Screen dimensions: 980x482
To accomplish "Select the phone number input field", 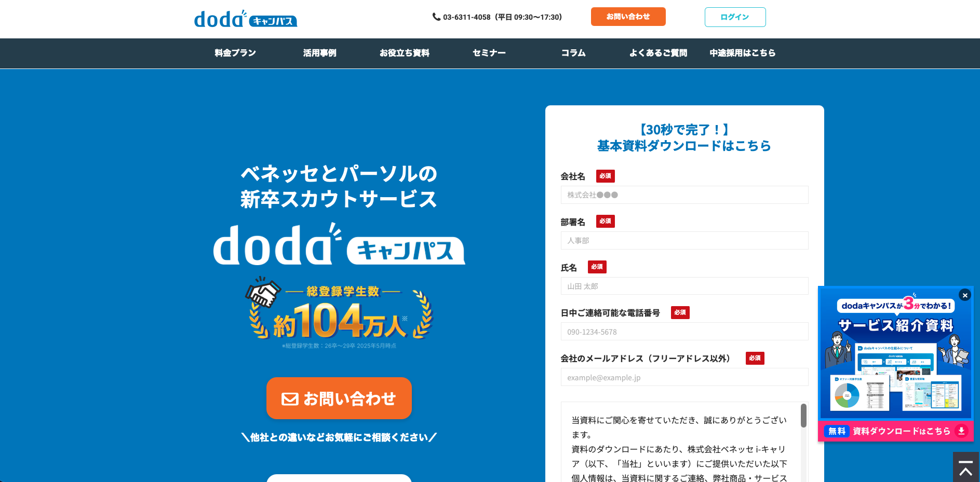I will point(684,332).
